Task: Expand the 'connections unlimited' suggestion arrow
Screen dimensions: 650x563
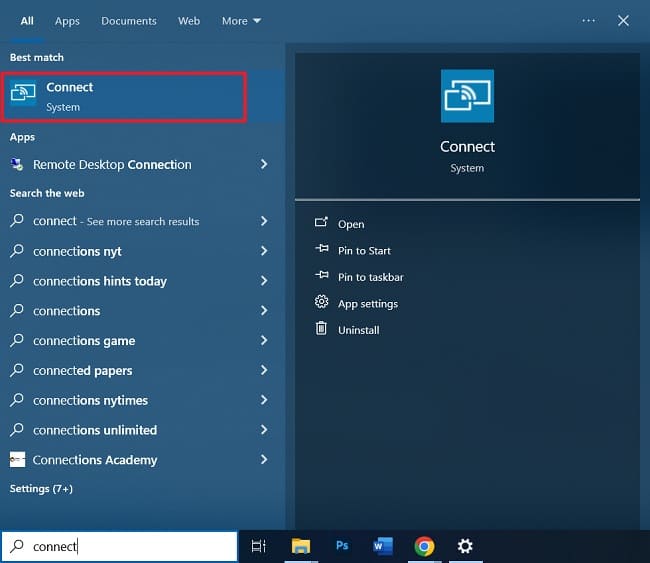Action: pyautogui.click(x=264, y=430)
